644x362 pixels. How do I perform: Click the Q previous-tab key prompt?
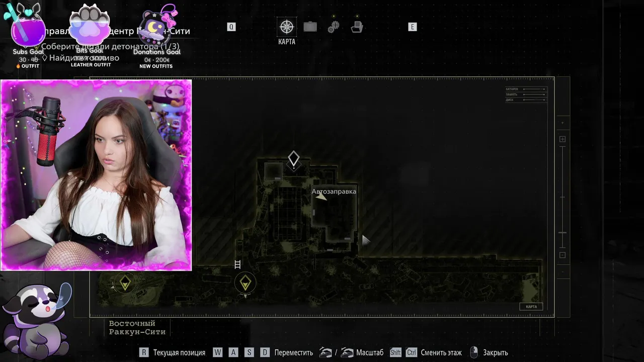pyautogui.click(x=231, y=27)
